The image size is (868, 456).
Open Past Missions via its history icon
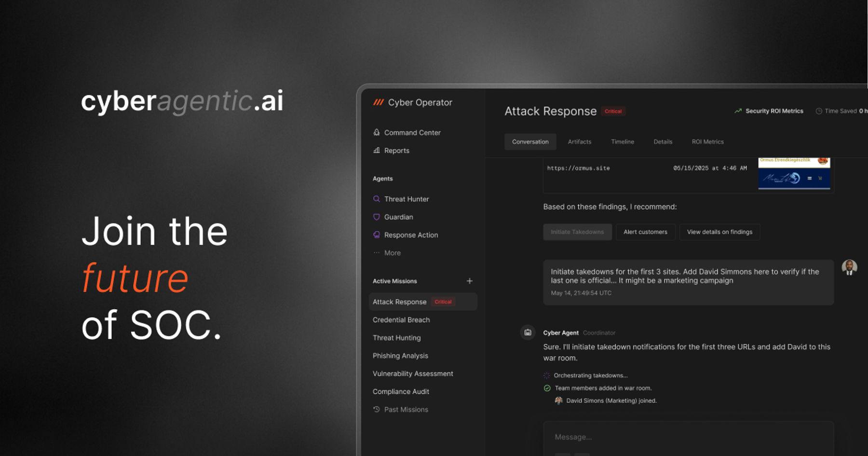coord(376,409)
